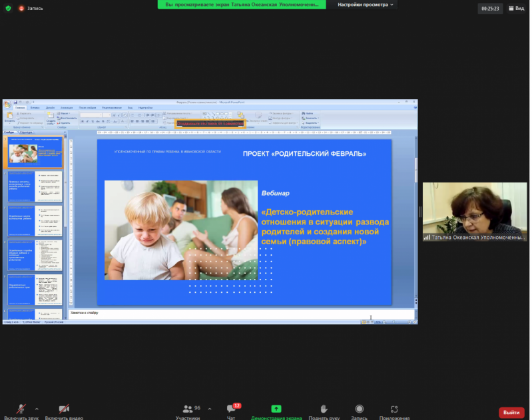Open the Настройки просмотра dropdown

point(366,5)
